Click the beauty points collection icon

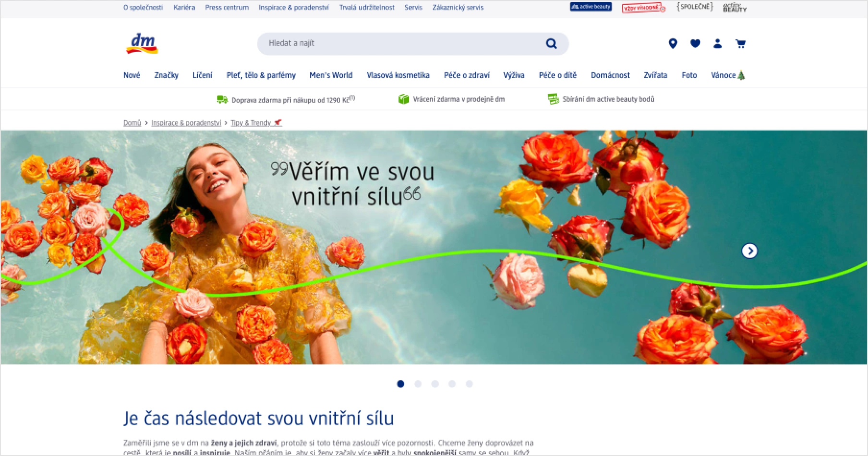coord(553,99)
